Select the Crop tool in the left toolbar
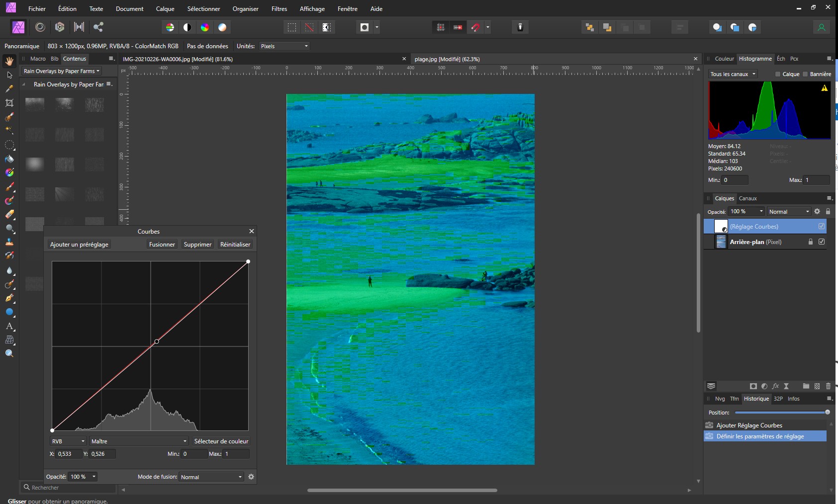The image size is (838, 504). tap(9, 103)
